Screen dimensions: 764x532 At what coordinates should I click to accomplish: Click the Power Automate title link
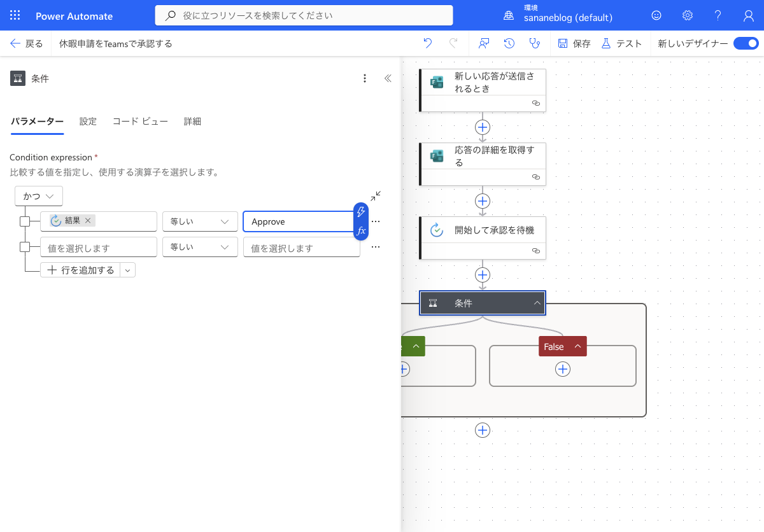click(74, 16)
